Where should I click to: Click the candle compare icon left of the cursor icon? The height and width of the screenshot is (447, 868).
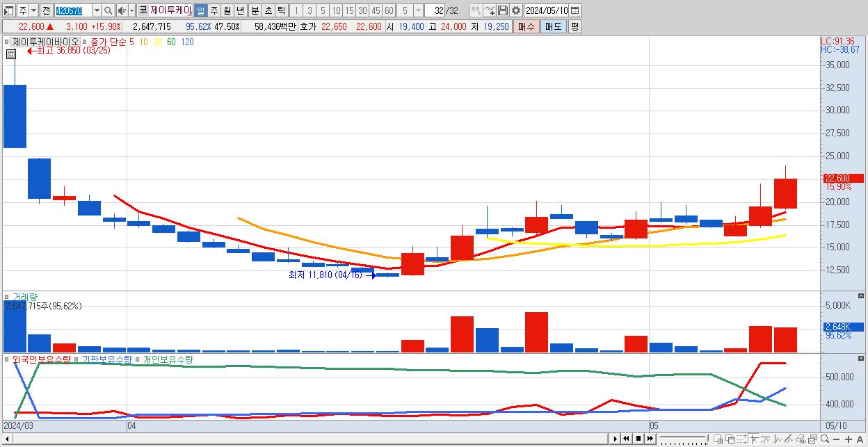476,10
